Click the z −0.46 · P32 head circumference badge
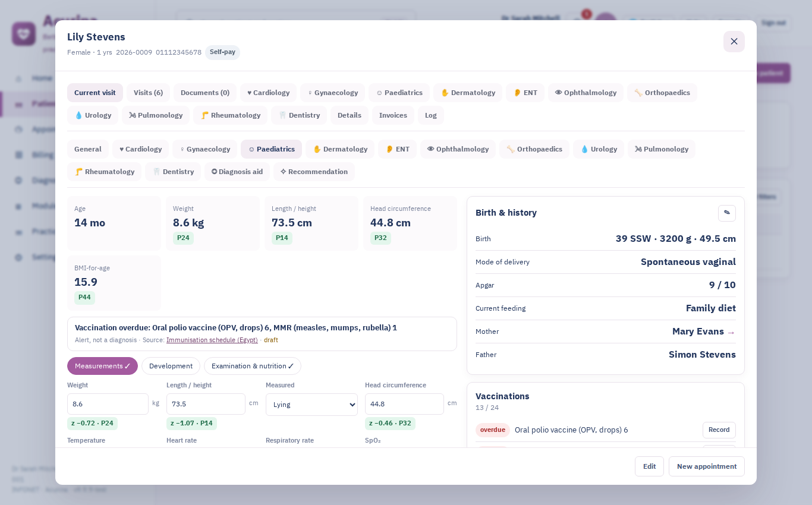This screenshot has height=505, width=812. (390, 424)
